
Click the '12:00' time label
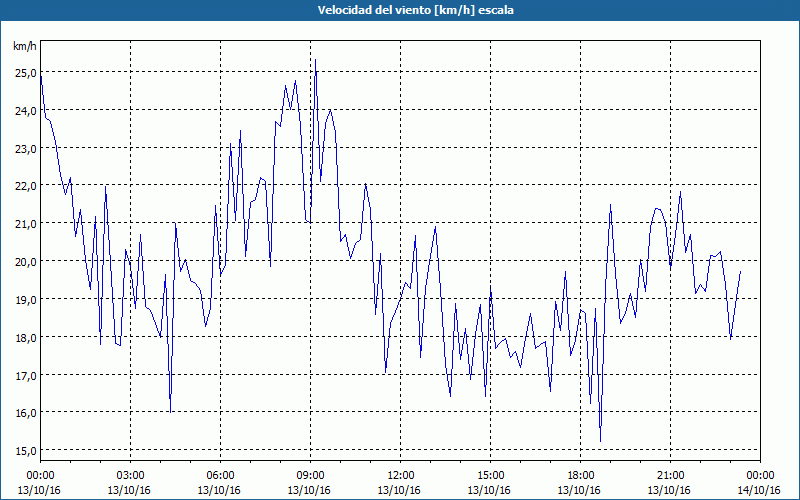pos(400,476)
